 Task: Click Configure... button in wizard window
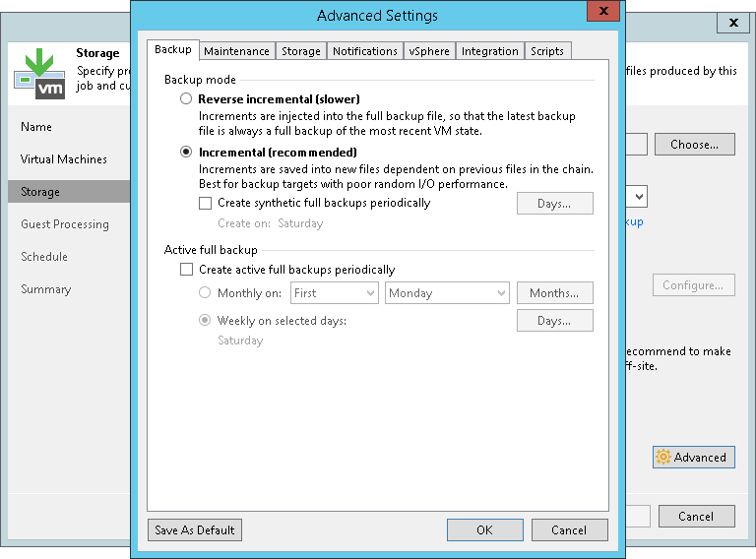point(694,284)
